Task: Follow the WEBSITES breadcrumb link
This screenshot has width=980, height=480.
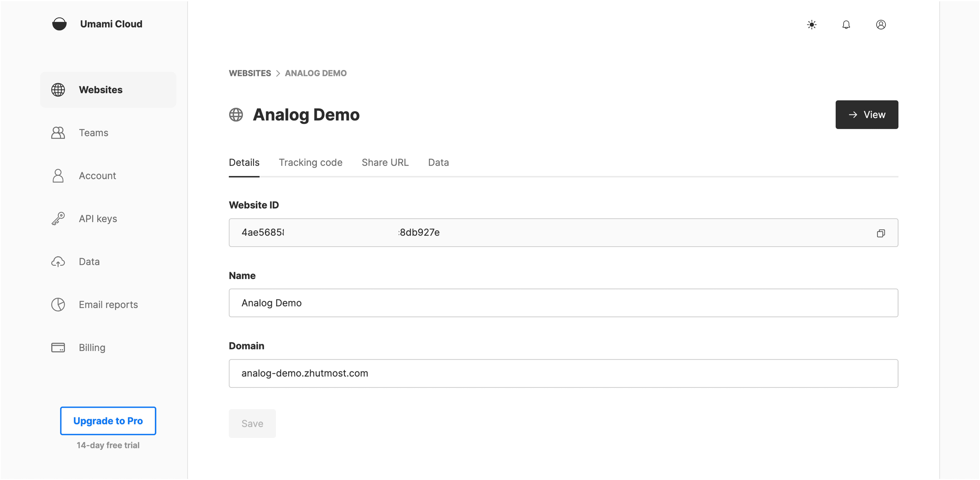Action: pos(250,73)
